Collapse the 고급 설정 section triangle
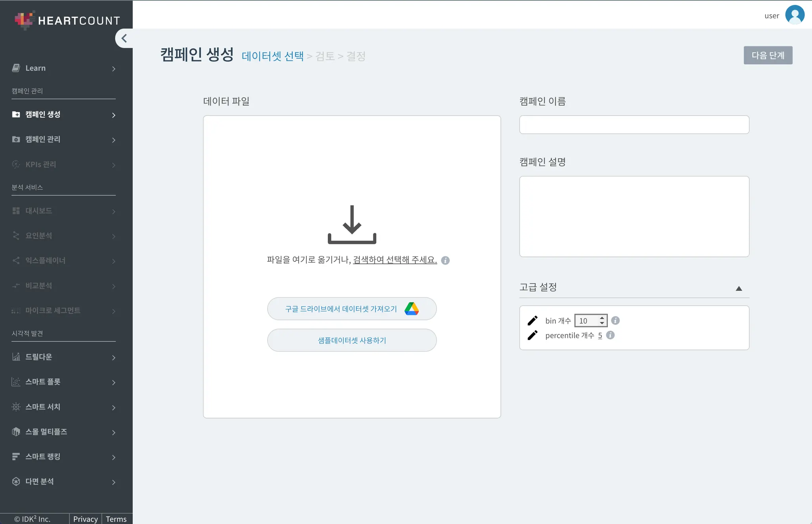The height and width of the screenshot is (524, 812). coord(739,288)
